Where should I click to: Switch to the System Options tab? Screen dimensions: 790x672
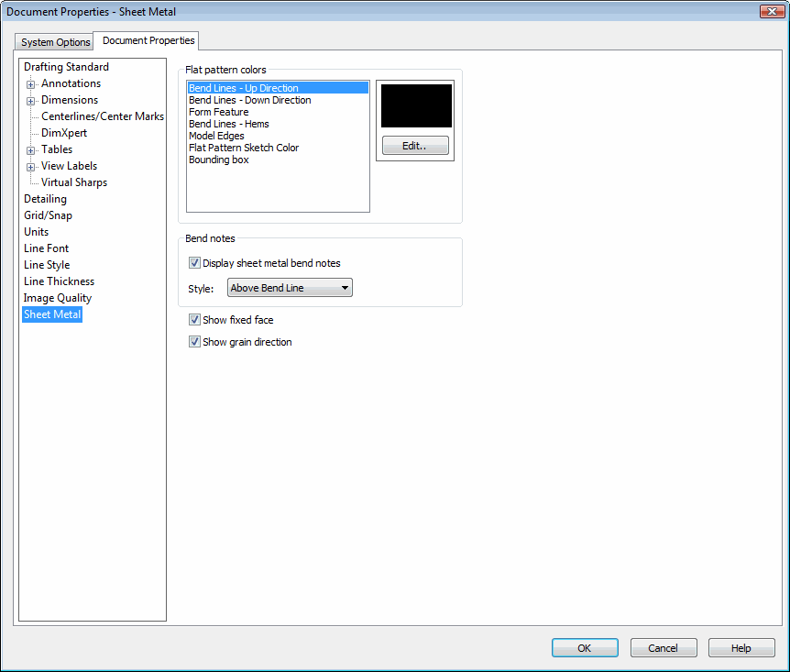click(55, 42)
